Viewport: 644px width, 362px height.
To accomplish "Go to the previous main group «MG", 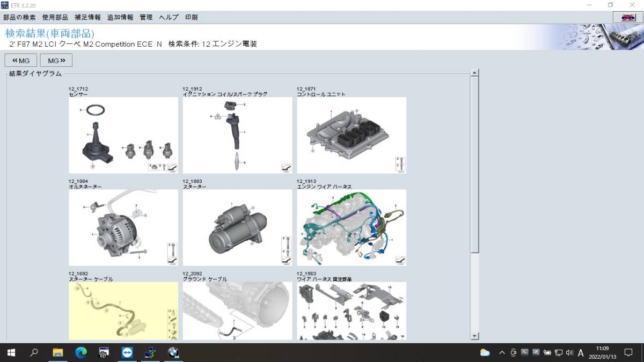I will point(21,61).
